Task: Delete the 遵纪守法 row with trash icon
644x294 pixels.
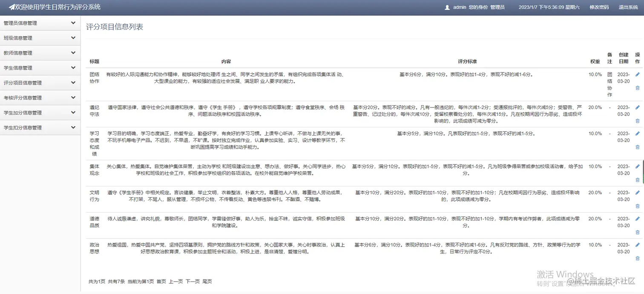Action: [637, 121]
